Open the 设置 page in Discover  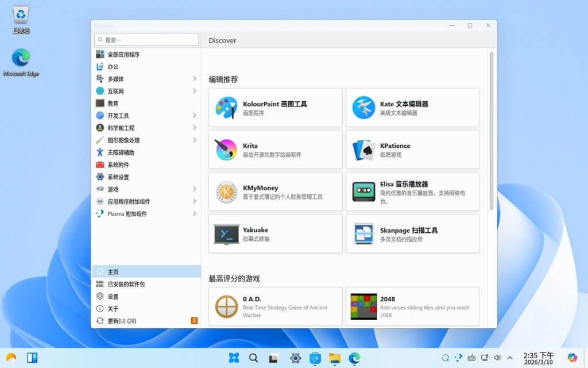pyautogui.click(x=146, y=296)
